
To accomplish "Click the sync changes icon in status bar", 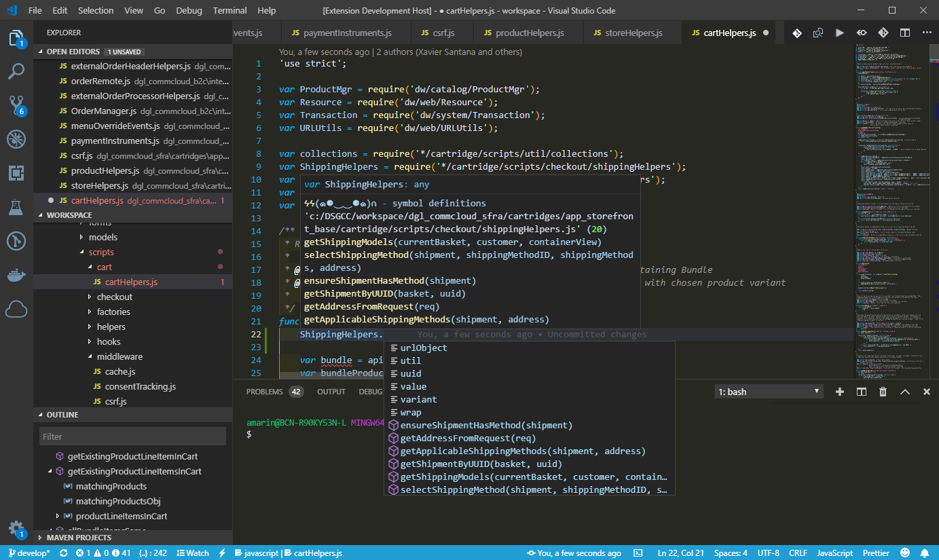I will coord(64,553).
